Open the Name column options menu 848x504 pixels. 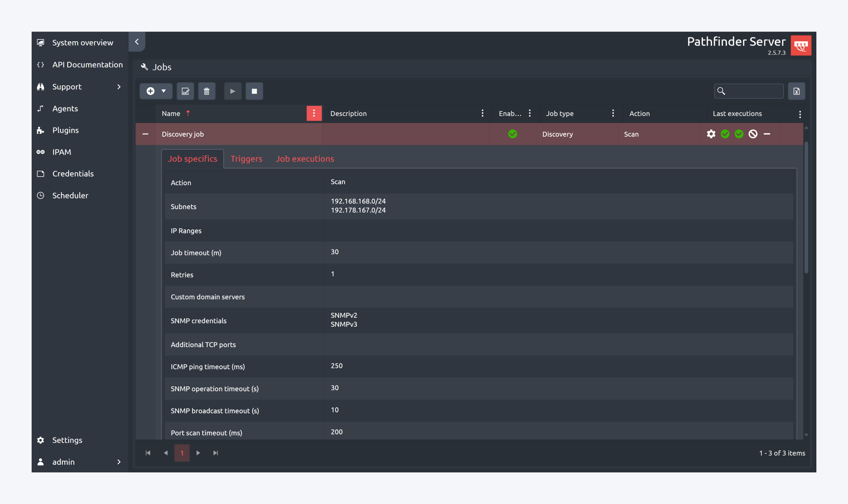pyautogui.click(x=314, y=113)
